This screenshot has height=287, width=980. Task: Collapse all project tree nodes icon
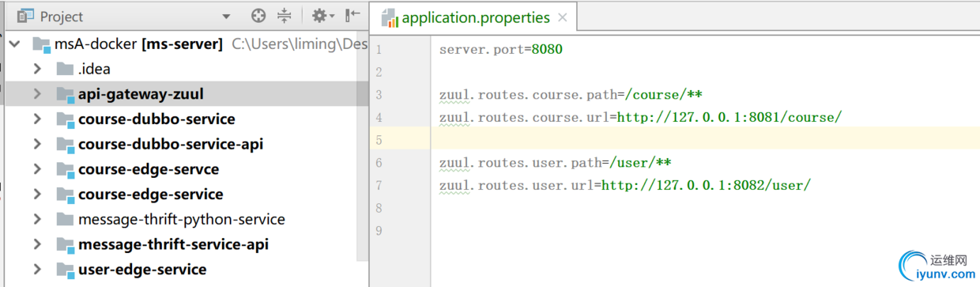tap(285, 16)
